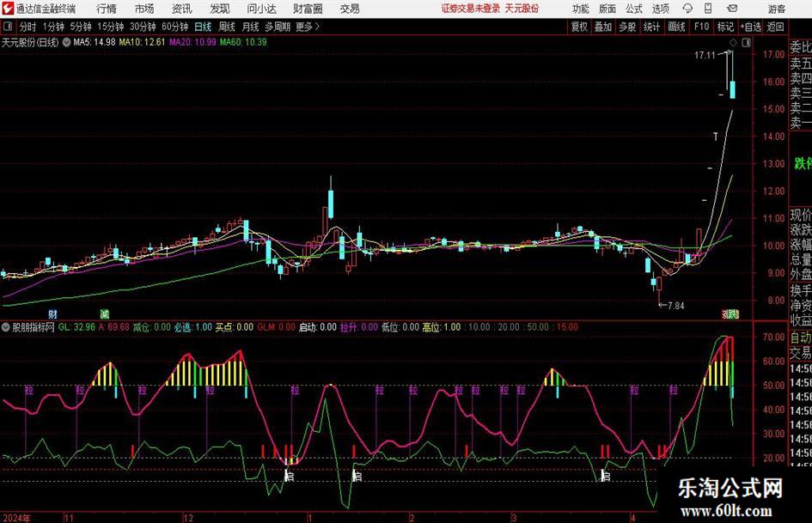Expand the MA indicator settings arrow

pyautogui.click(x=66, y=42)
